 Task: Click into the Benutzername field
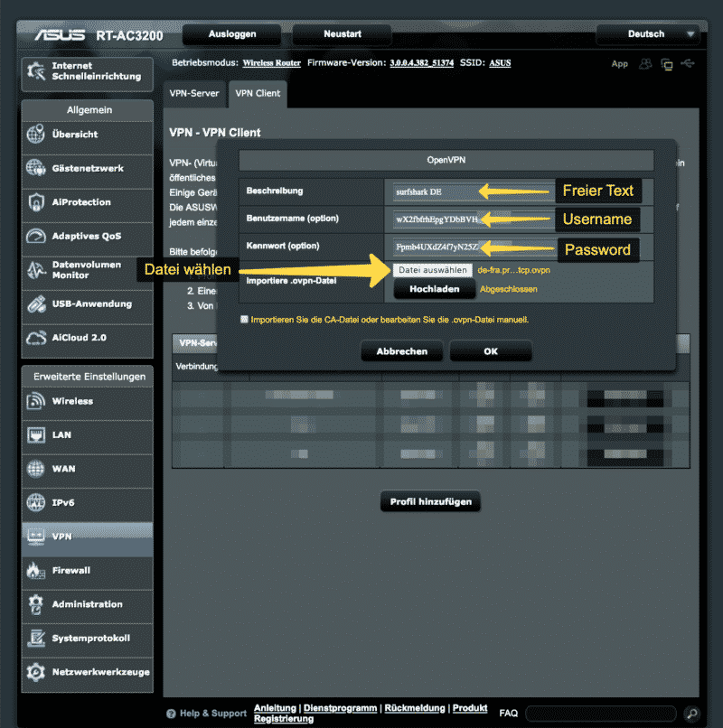(x=474, y=219)
